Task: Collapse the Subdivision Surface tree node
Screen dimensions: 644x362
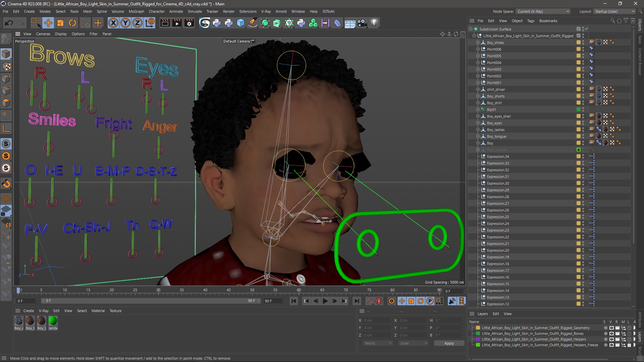Action: [471, 29]
